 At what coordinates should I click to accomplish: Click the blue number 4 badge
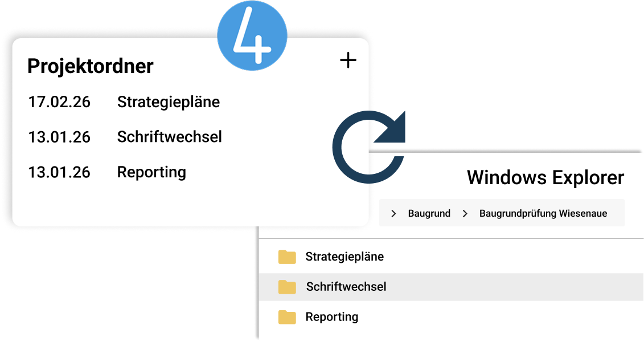252,35
